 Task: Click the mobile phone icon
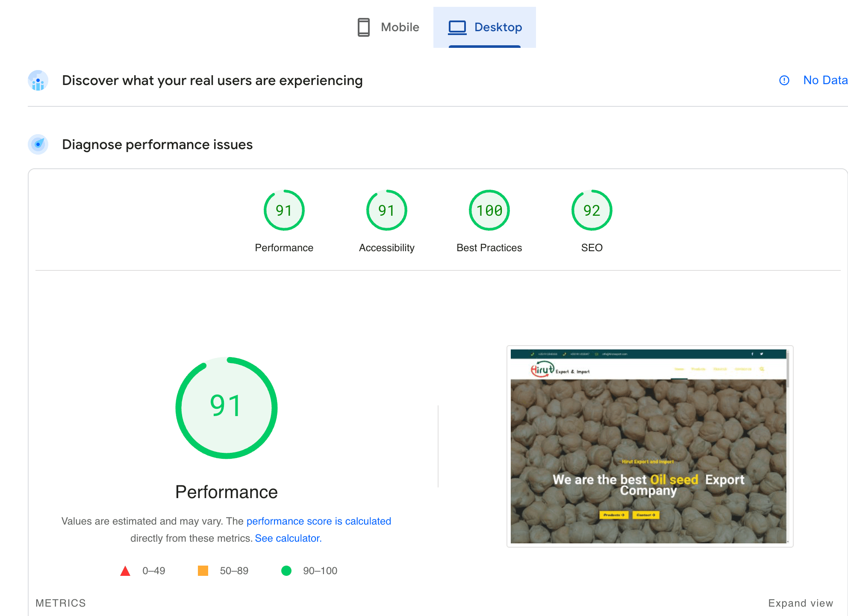[364, 27]
